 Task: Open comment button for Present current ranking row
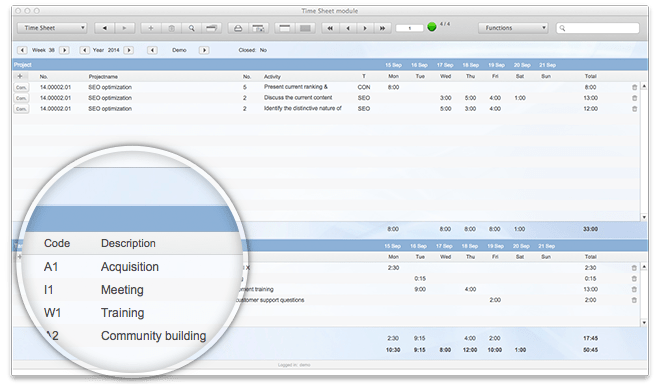[x=21, y=87]
